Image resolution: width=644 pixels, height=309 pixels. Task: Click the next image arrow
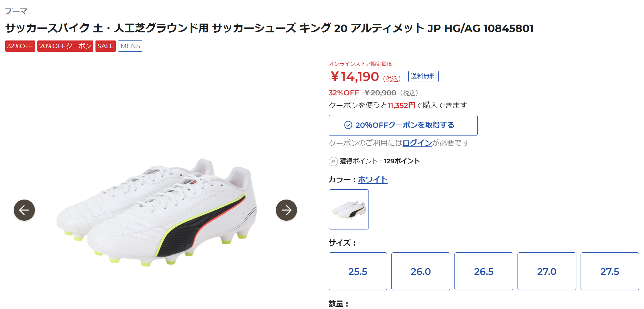(286, 210)
